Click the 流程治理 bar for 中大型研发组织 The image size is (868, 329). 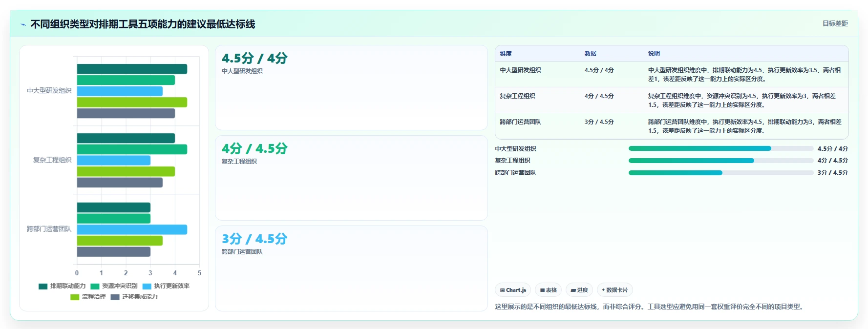click(x=132, y=103)
